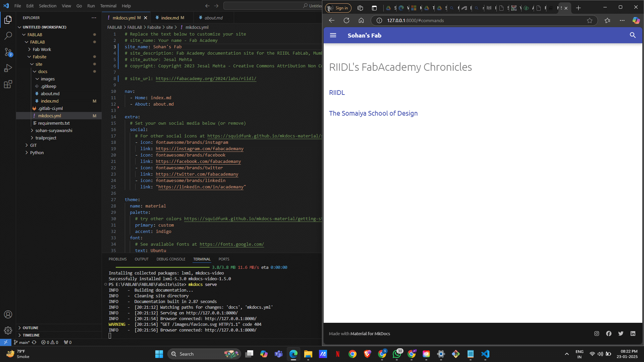Click the browser back button
This screenshot has height=362, width=644.
[332, 20]
